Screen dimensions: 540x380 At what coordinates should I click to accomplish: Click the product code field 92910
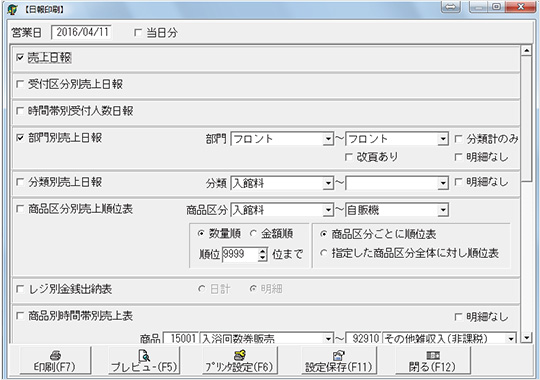pos(363,338)
